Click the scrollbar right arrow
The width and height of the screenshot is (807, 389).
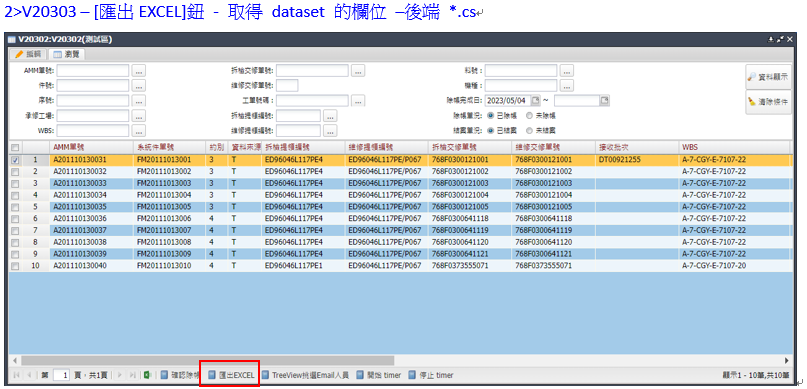click(786, 361)
